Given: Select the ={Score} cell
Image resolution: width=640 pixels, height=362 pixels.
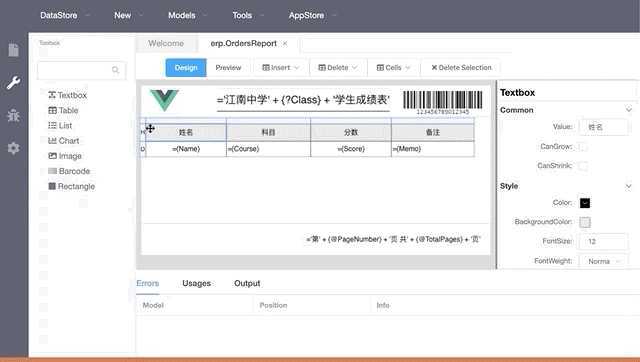Looking at the screenshot, I should point(351,149).
